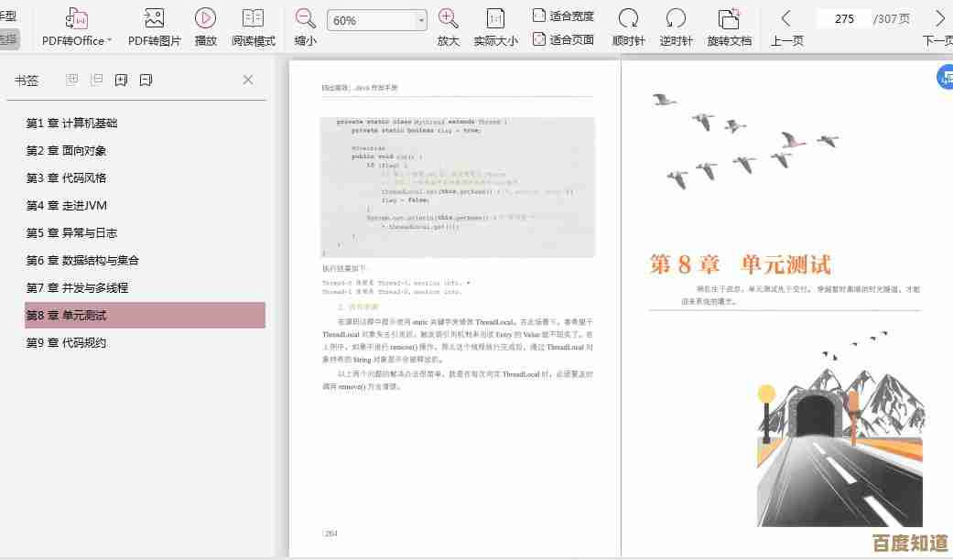The height and width of the screenshot is (560, 953).
Task: Toggle 适合页面 fit page option
Action: [x=563, y=39]
